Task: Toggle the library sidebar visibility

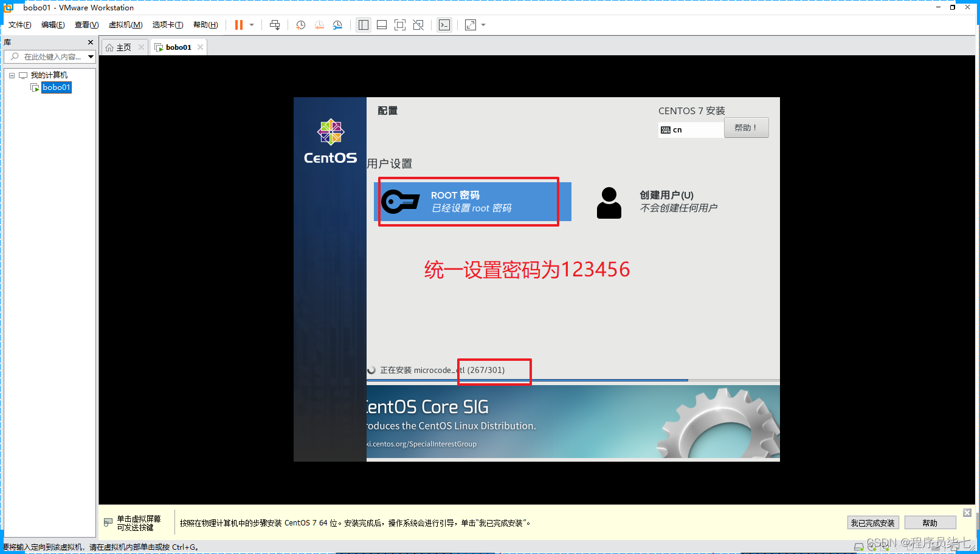Action: tap(363, 25)
